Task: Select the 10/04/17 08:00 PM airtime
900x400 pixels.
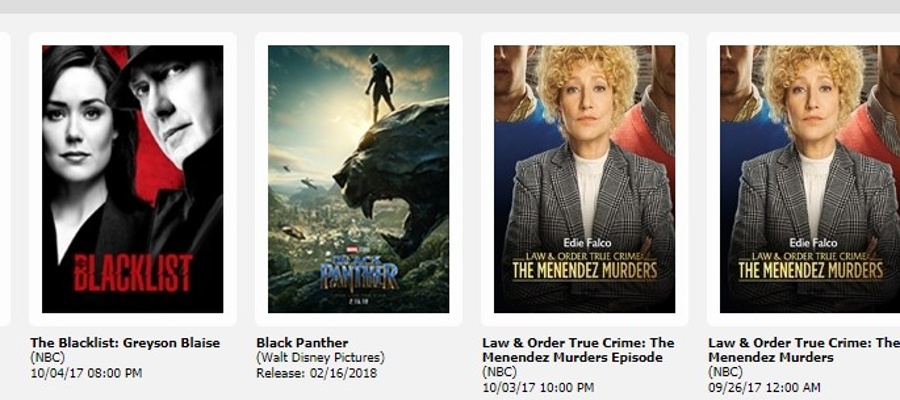Action: click(x=86, y=373)
